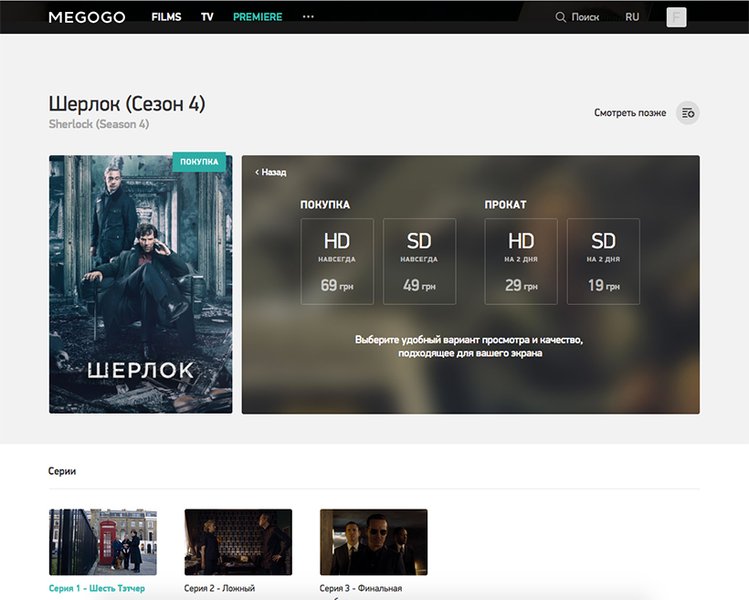Open the FILMS menu item
This screenshot has width=749, height=600.
pyautogui.click(x=166, y=17)
